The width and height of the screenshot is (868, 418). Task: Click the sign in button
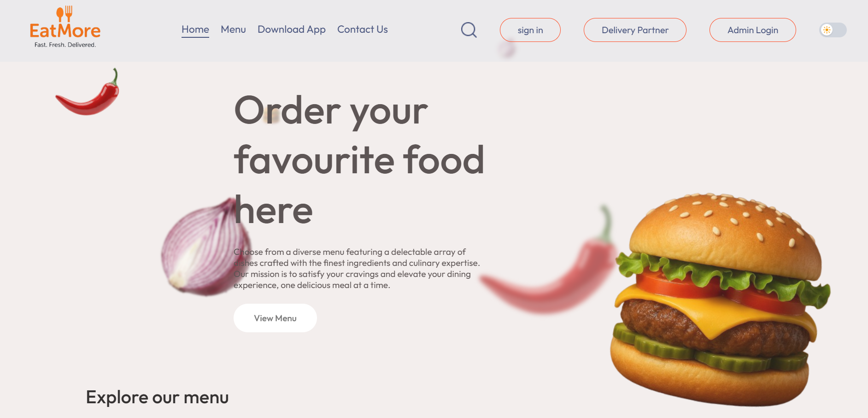point(530,30)
